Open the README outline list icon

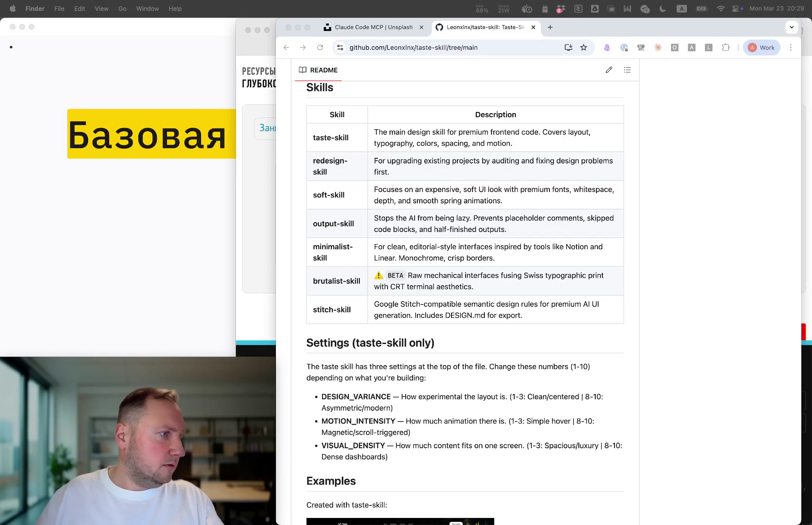[627, 70]
